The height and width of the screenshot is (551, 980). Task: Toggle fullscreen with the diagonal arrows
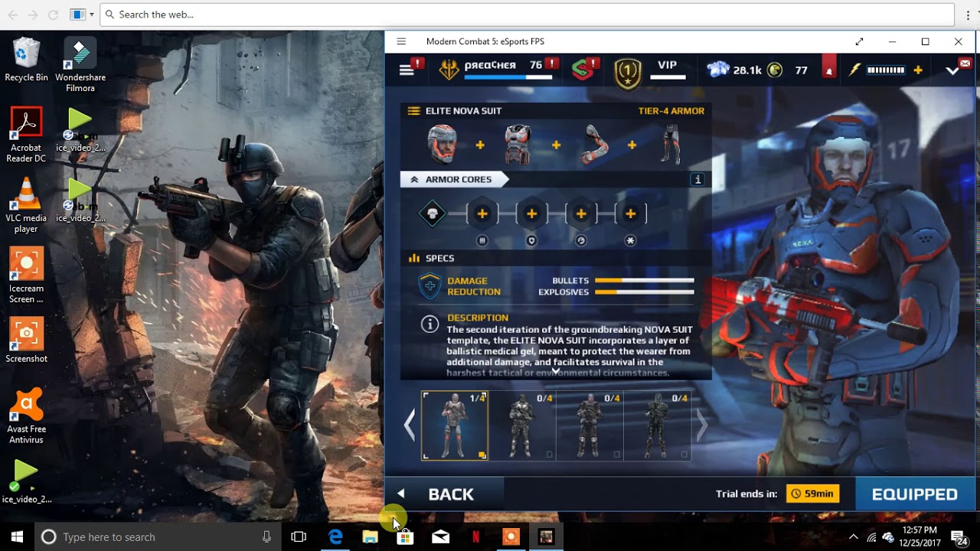(859, 41)
